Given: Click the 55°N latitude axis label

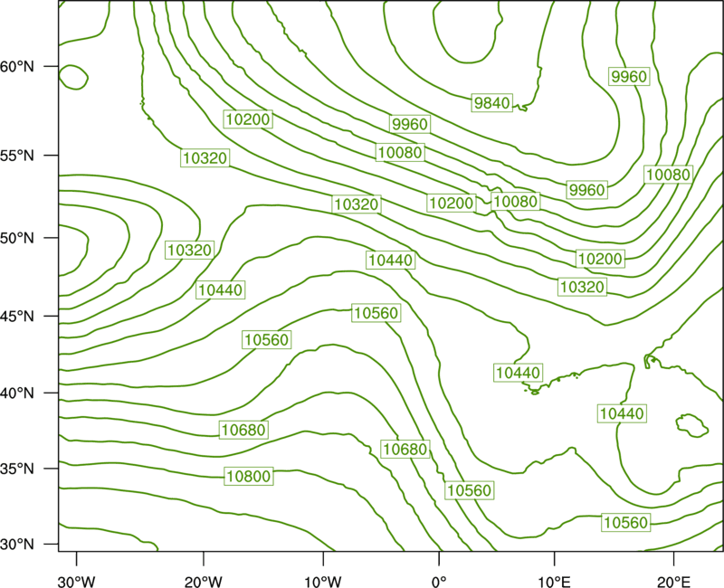Looking at the screenshot, I should pos(17,156).
